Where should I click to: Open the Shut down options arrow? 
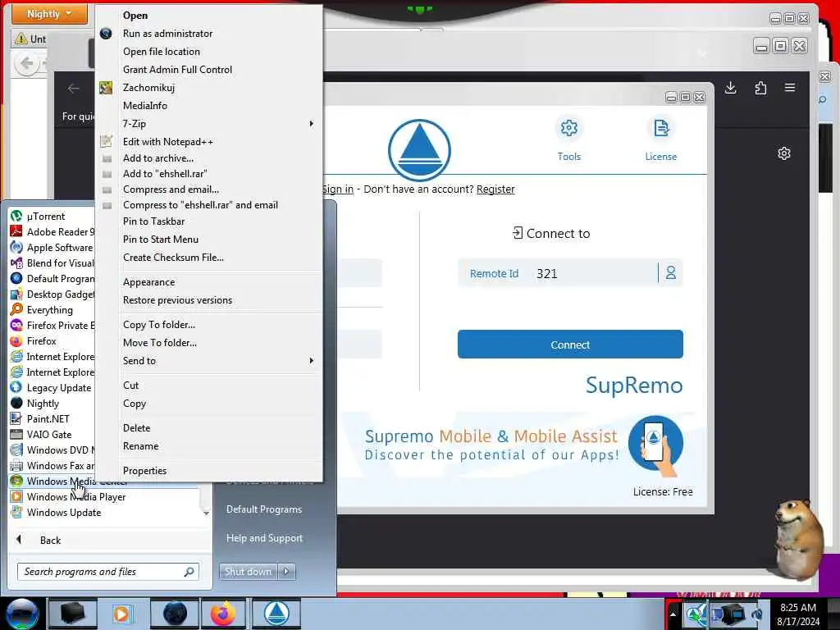pyautogui.click(x=286, y=572)
